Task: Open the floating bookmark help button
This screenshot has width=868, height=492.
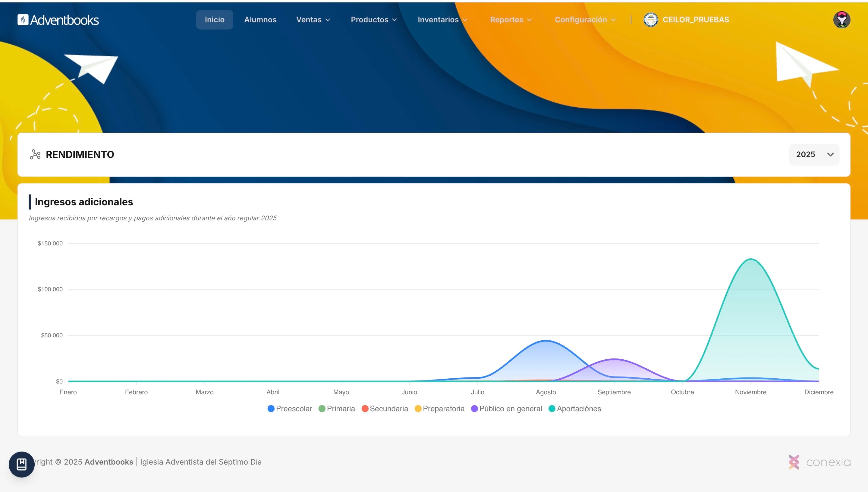Action: pyautogui.click(x=22, y=464)
